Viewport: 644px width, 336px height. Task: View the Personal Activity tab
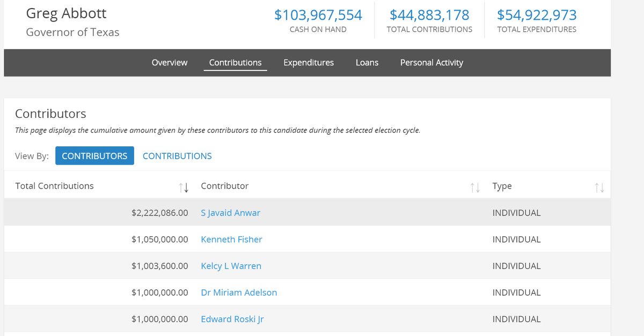[431, 63]
